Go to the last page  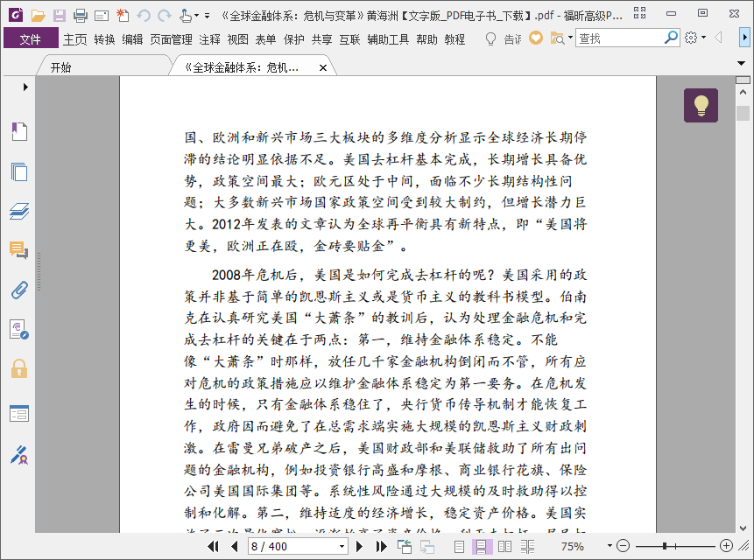381,546
